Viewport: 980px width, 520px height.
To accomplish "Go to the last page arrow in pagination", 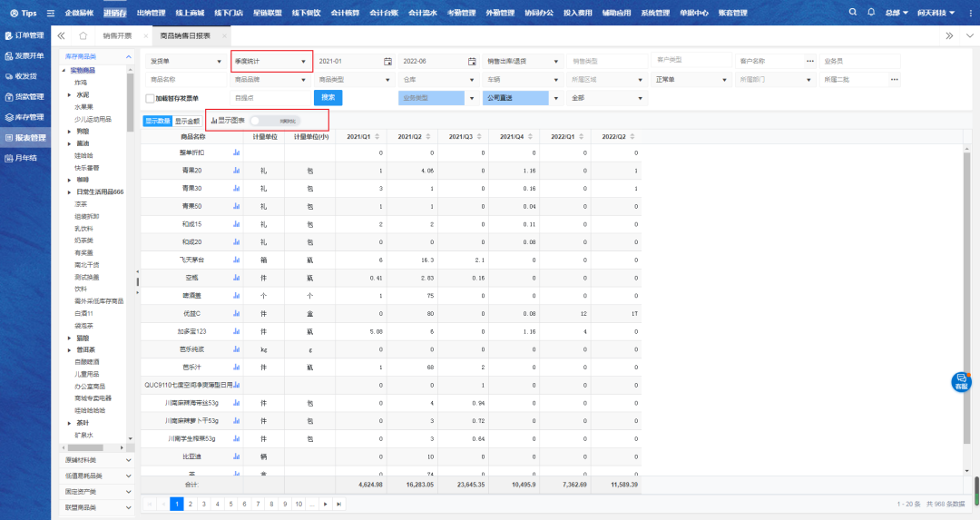I will 339,503.
